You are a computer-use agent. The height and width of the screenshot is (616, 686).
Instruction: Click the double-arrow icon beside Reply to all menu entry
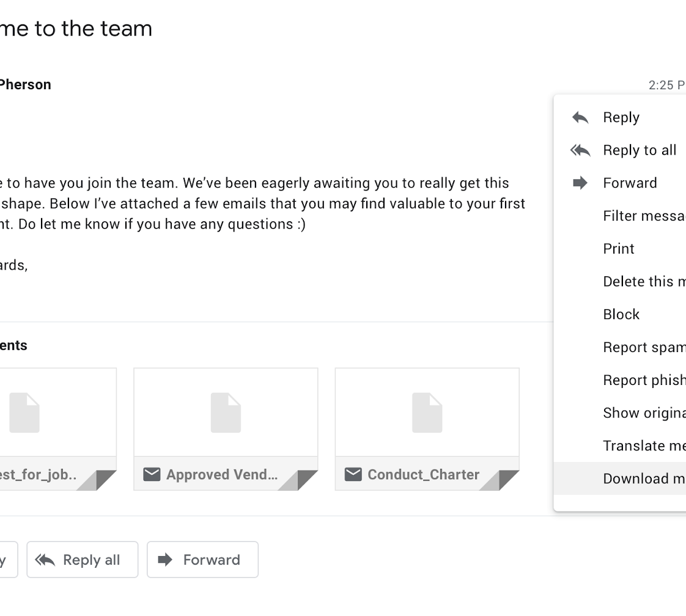click(x=580, y=150)
